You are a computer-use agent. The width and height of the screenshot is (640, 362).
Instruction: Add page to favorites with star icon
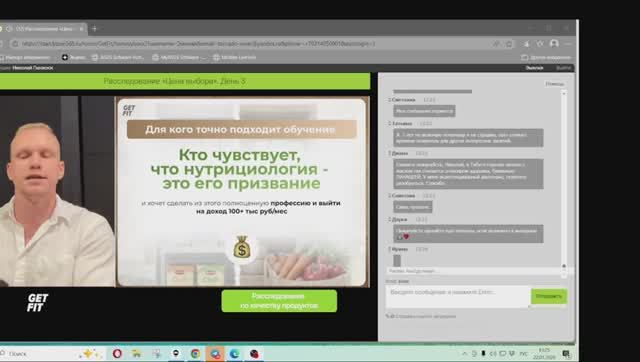tap(509, 44)
